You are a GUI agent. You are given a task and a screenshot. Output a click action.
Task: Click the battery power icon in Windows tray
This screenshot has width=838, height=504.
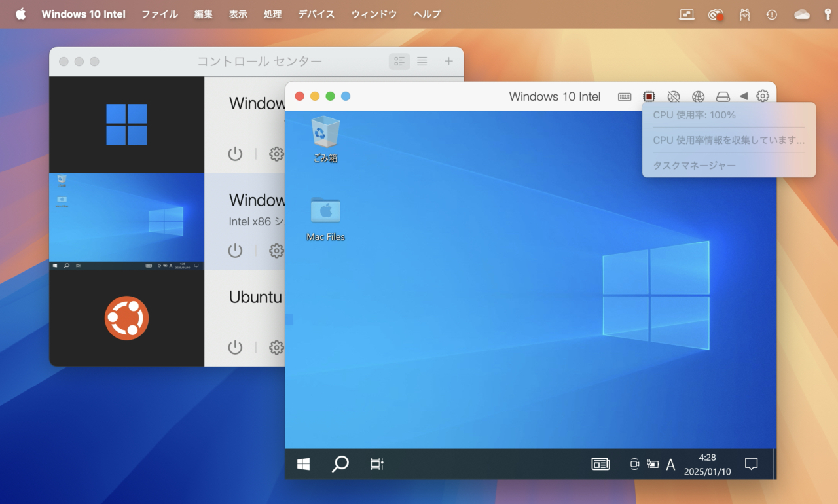(x=653, y=464)
